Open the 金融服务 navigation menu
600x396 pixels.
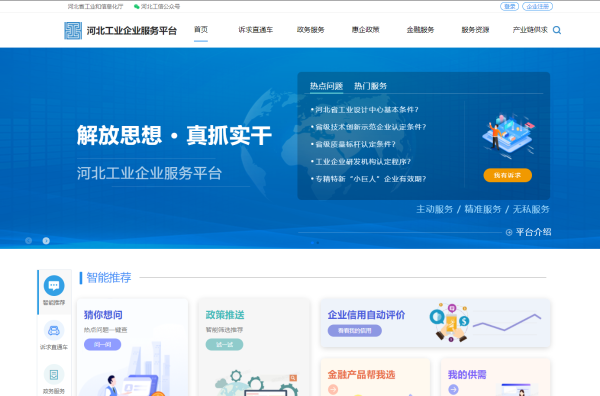click(420, 30)
